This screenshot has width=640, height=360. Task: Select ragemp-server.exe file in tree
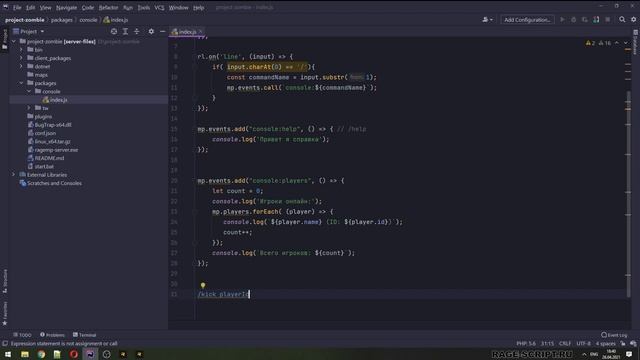tap(56, 150)
